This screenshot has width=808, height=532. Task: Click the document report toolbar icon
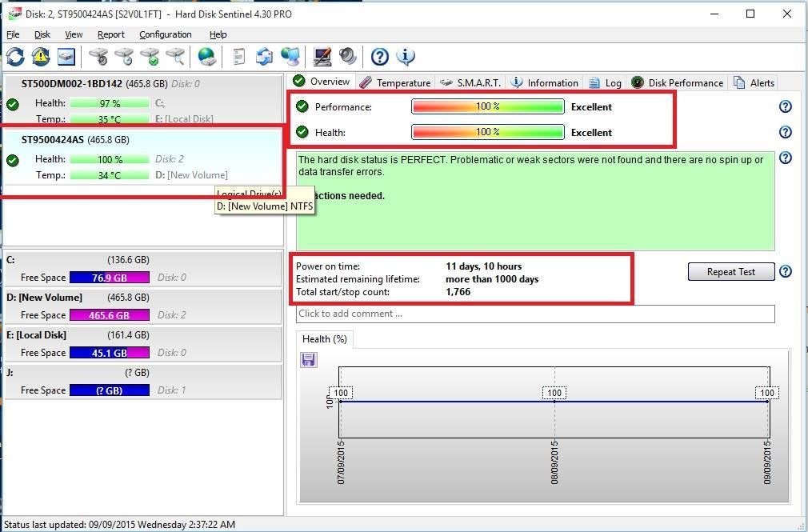click(x=238, y=56)
